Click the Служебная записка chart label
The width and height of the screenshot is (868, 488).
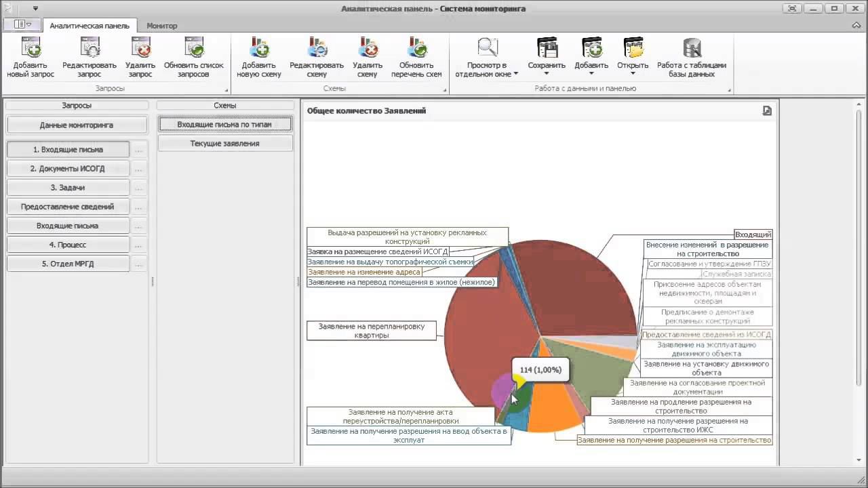tap(736, 274)
